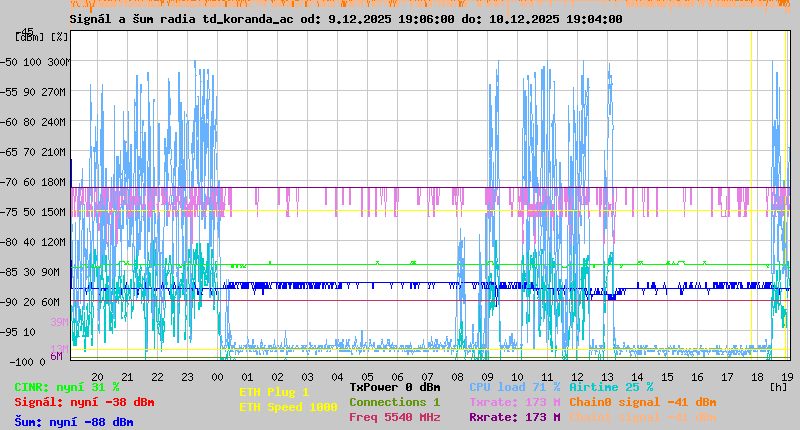The image size is (800, 430).
Task: Select the red Signál legend entry
Action: click(84, 403)
